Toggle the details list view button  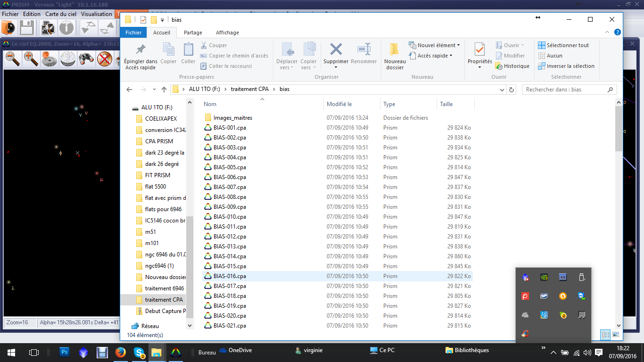[605, 335]
